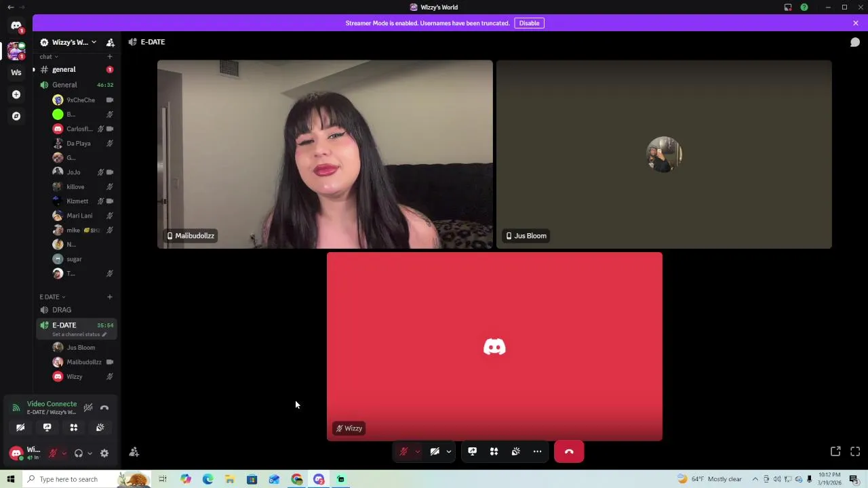Invite people icon below channel list
Viewport: 868px width, 488px height.
134,452
